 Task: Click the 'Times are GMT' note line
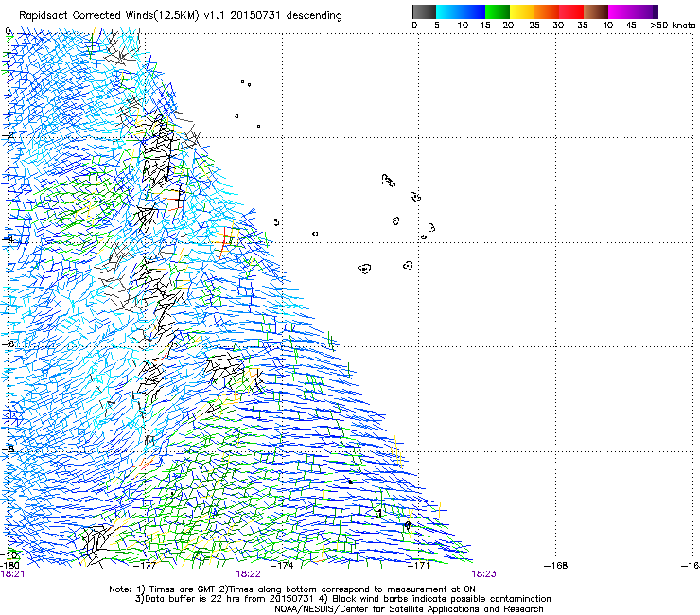pyautogui.click(x=292, y=589)
